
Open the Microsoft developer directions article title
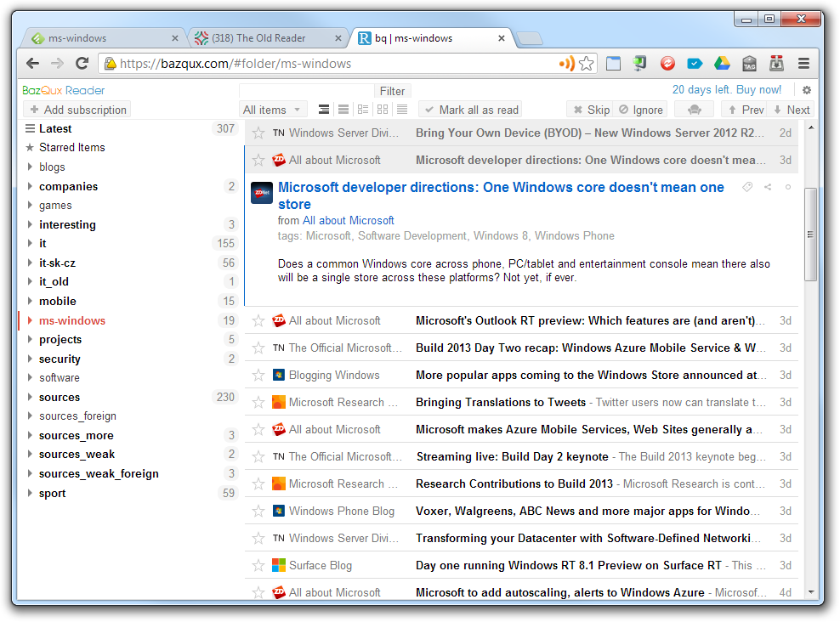501,195
